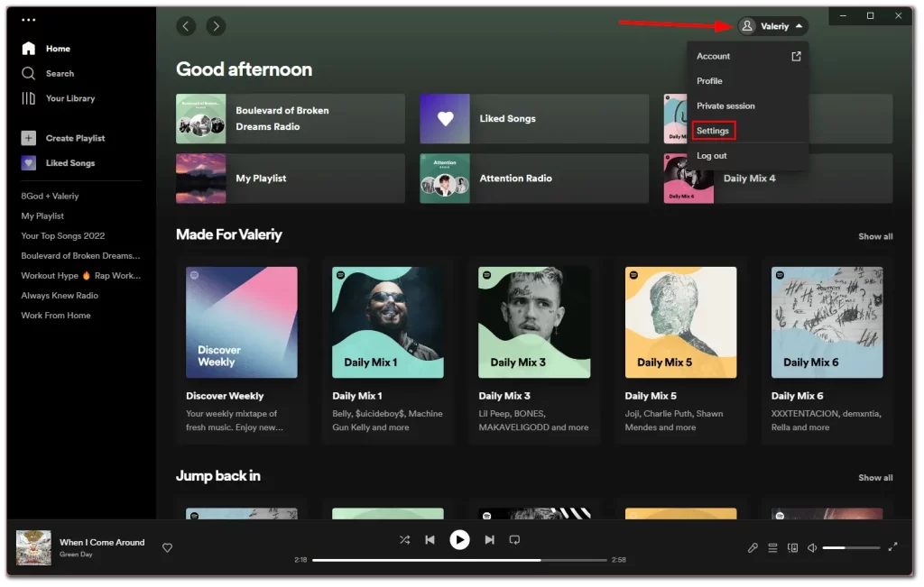Viewport: 924px width, 587px height.
Task: Show lyrics with the microphone icon
Action: tap(753, 548)
